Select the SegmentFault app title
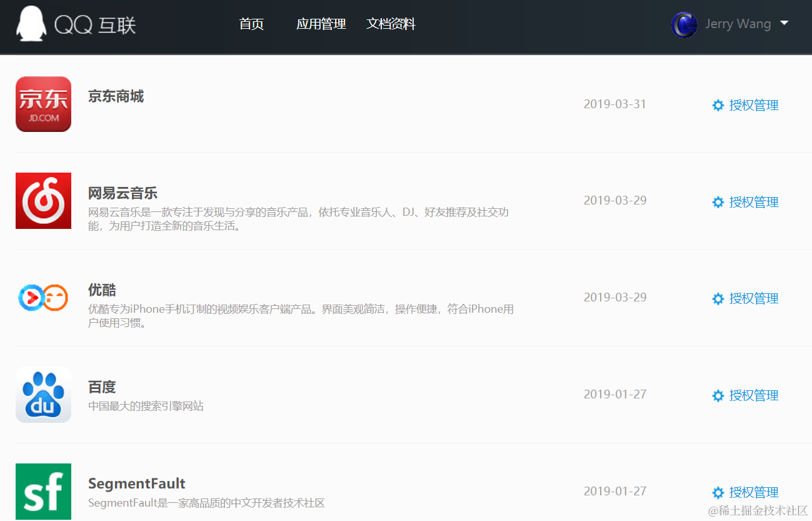The height and width of the screenshot is (521, 812). point(137,483)
